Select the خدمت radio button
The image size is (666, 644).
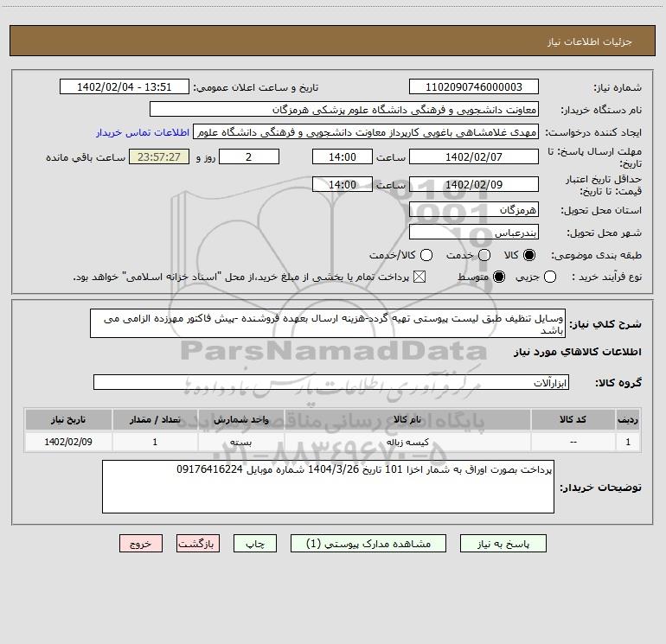(x=484, y=255)
